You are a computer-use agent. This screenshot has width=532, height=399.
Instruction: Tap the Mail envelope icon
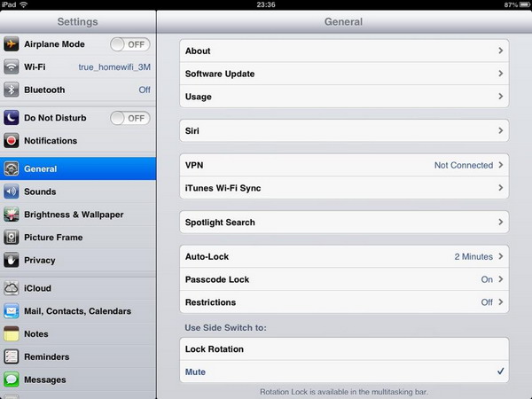click(12, 311)
